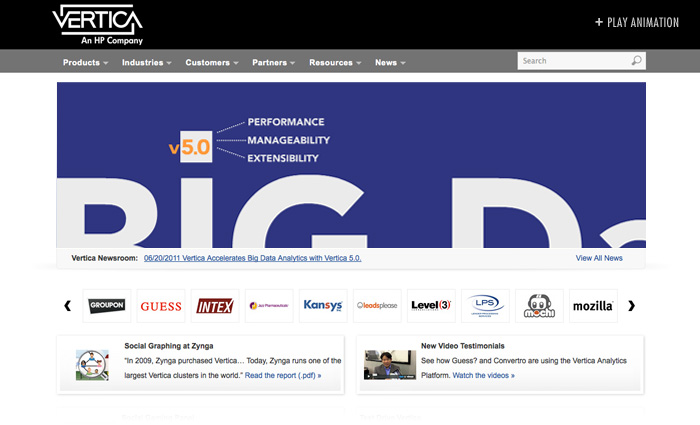Select the GUESS customer logo
This screenshot has height=425, width=700.
click(161, 306)
